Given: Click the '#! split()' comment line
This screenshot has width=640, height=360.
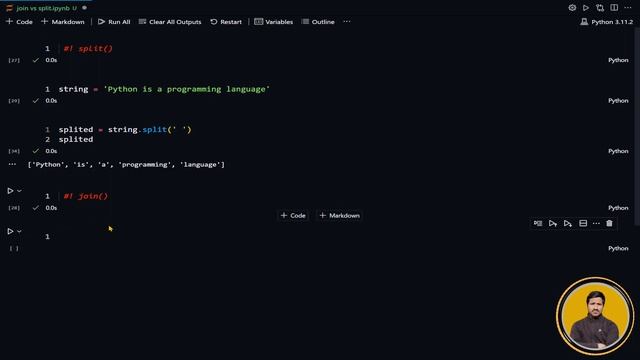Looking at the screenshot, I should coord(88,49).
